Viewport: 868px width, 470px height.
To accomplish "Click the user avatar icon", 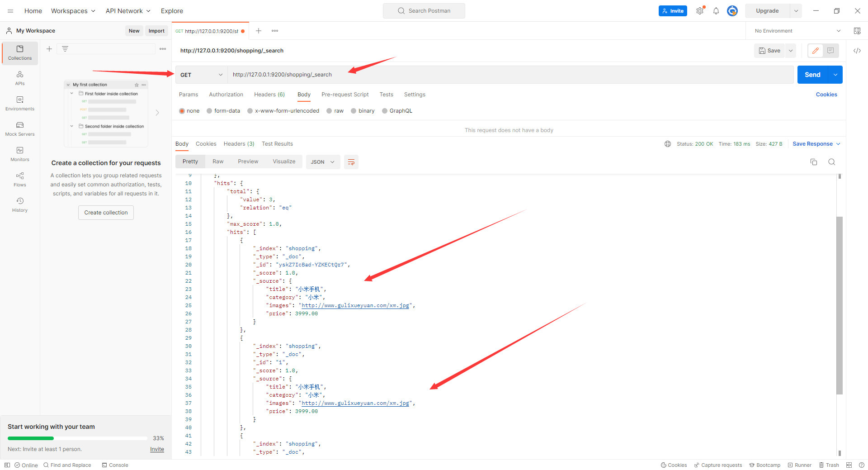I will (x=732, y=11).
